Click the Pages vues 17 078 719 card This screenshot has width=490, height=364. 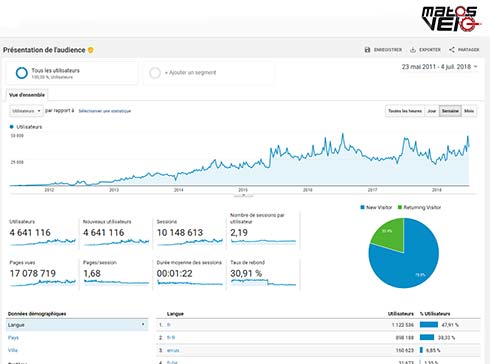(43, 273)
